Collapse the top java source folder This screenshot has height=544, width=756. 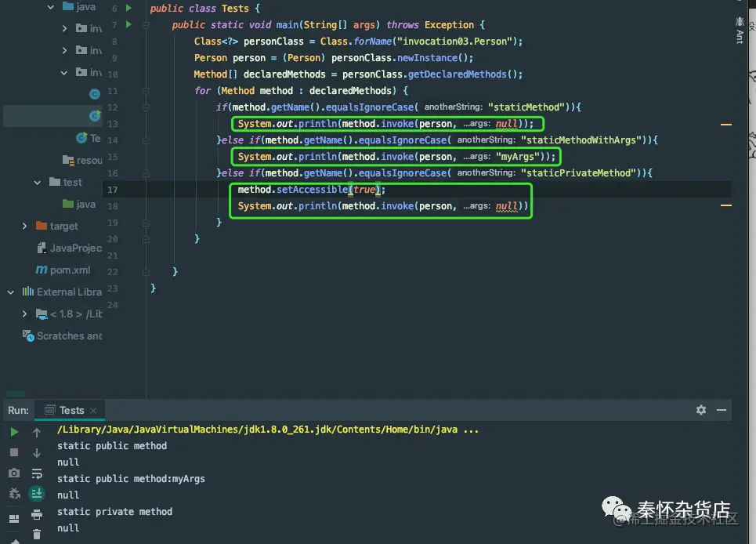coord(51,7)
